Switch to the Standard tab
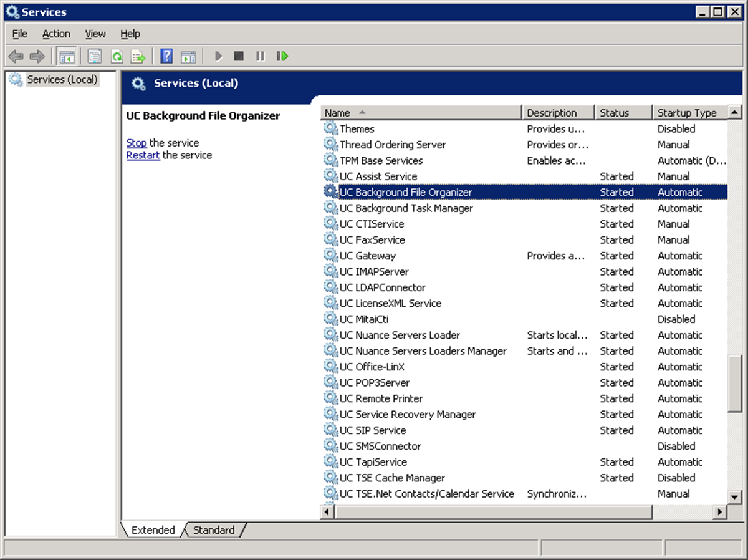 tap(213, 530)
